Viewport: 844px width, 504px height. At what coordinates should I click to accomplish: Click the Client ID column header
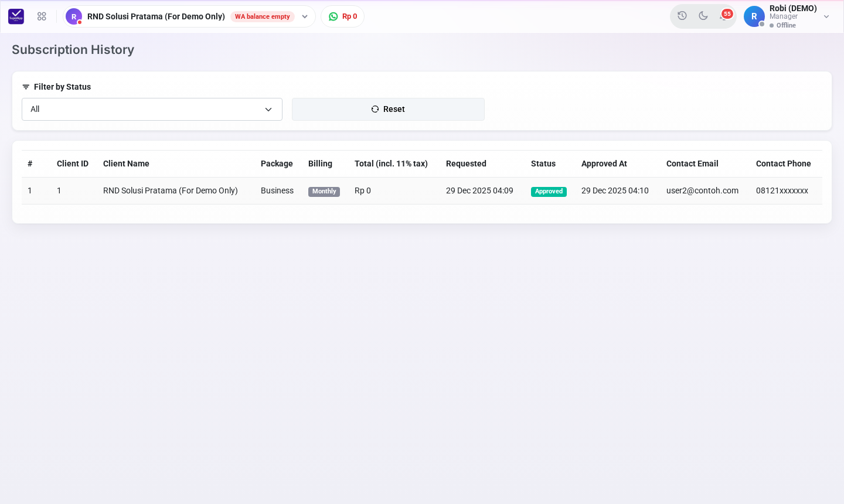pyautogui.click(x=73, y=164)
